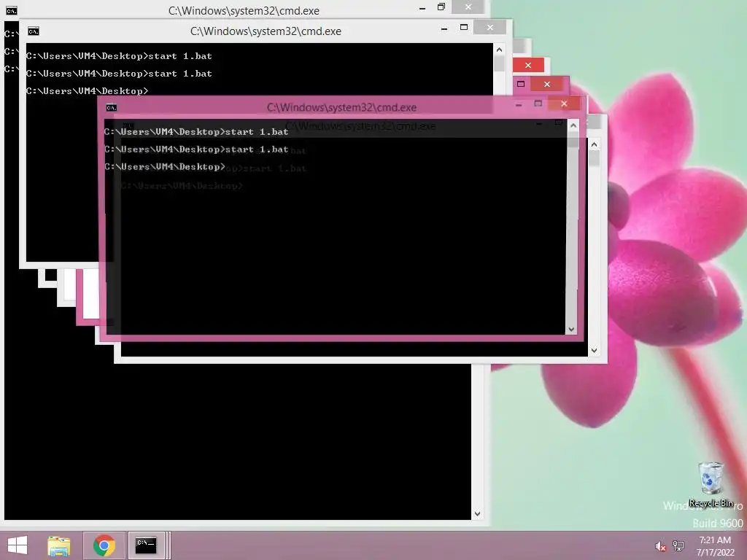
Task: Minimize the second white cmd window
Action: coord(444,28)
